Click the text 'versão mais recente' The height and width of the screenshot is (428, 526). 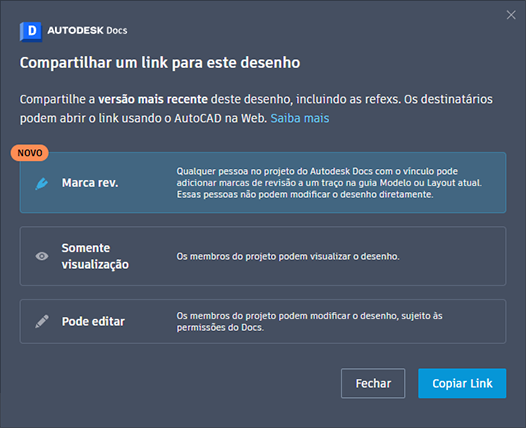point(153,99)
